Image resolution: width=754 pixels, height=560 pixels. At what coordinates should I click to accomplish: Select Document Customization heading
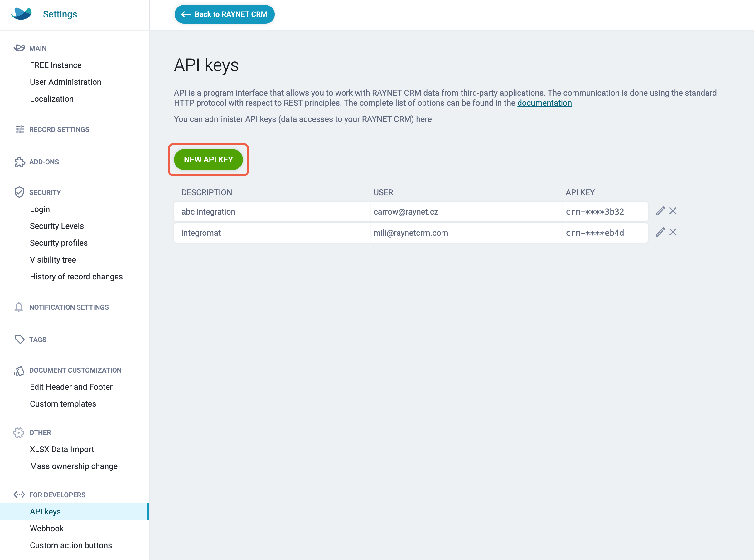[75, 370]
